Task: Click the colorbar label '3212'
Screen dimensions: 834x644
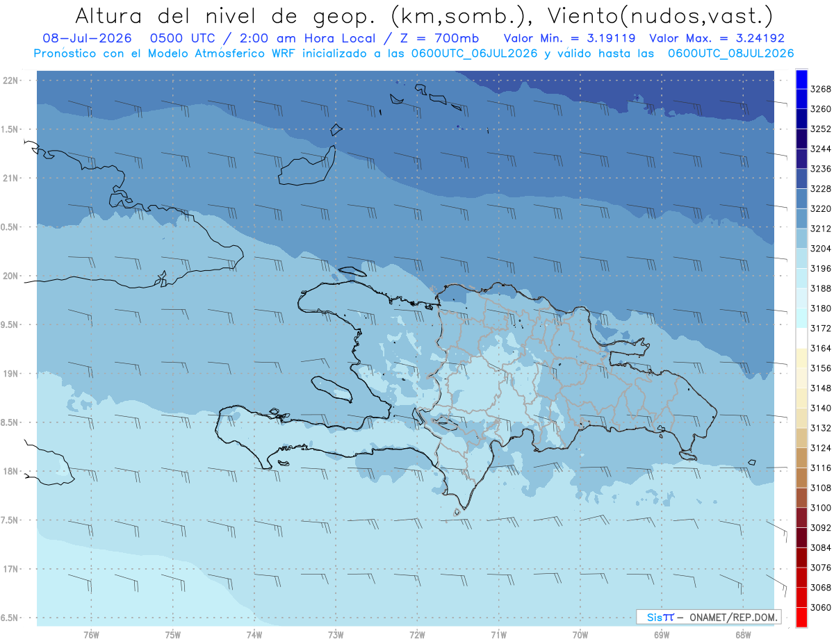Action: (821, 228)
